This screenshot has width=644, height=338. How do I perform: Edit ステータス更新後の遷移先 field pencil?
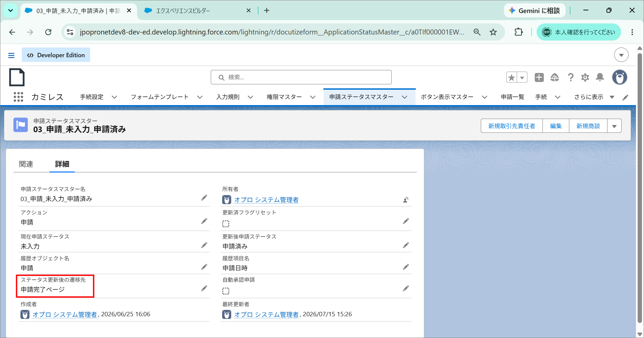[204, 288]
